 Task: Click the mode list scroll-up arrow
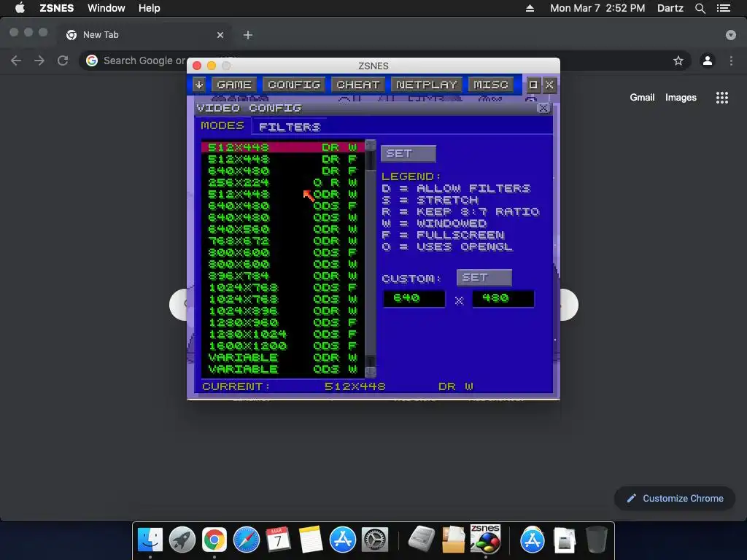[x=371, y=145]
